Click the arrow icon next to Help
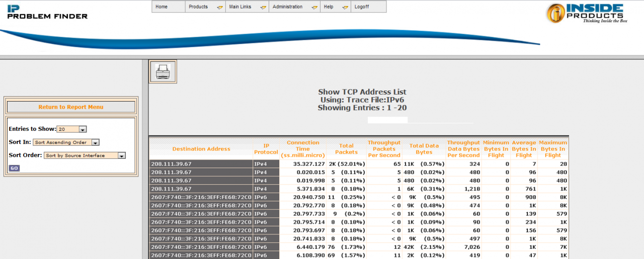Screen dimensions: 644x259 tap(345, 8)
